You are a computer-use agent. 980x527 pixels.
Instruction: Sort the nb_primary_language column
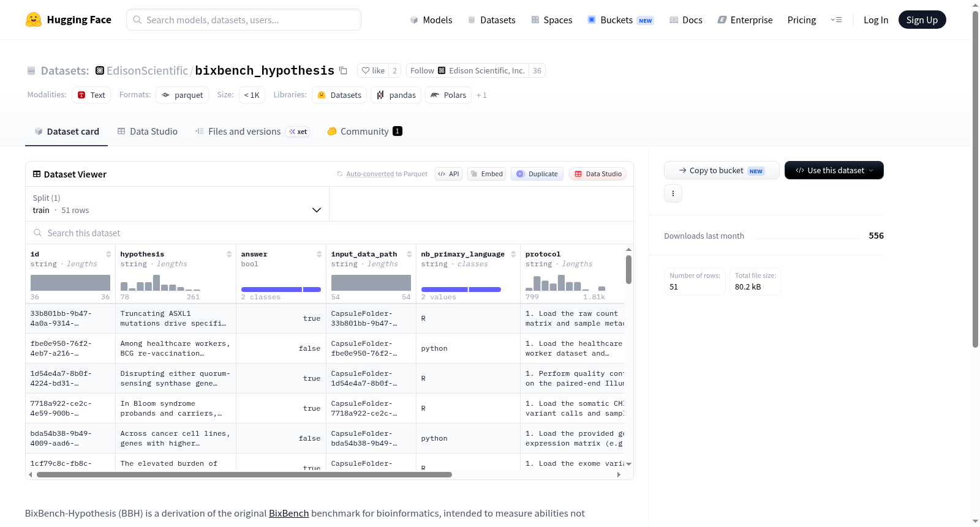pyautogui.click(x=513, y=254)
